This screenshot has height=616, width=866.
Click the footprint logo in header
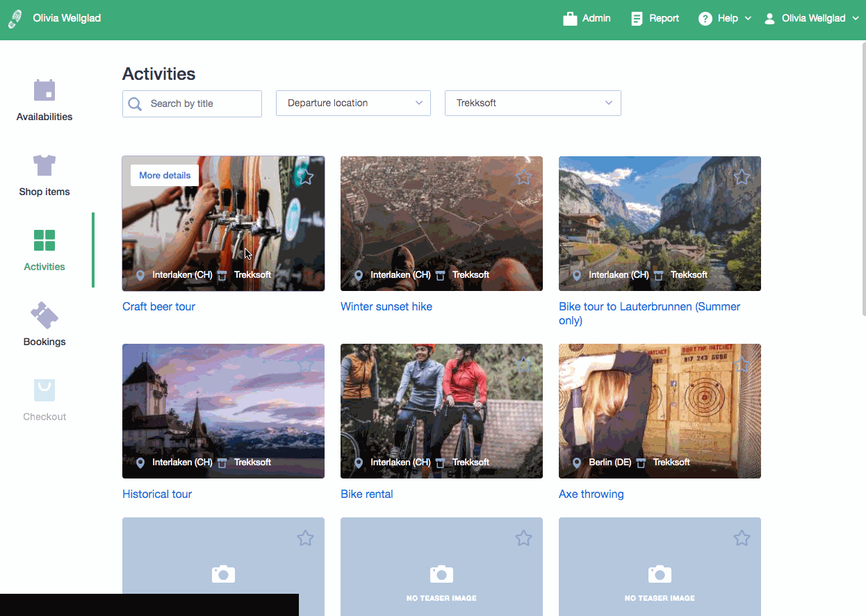[15, 19]
